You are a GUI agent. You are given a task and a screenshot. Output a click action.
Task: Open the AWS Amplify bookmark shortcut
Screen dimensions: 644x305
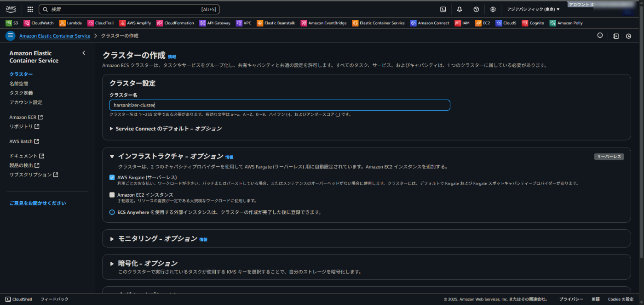[136, 23]
